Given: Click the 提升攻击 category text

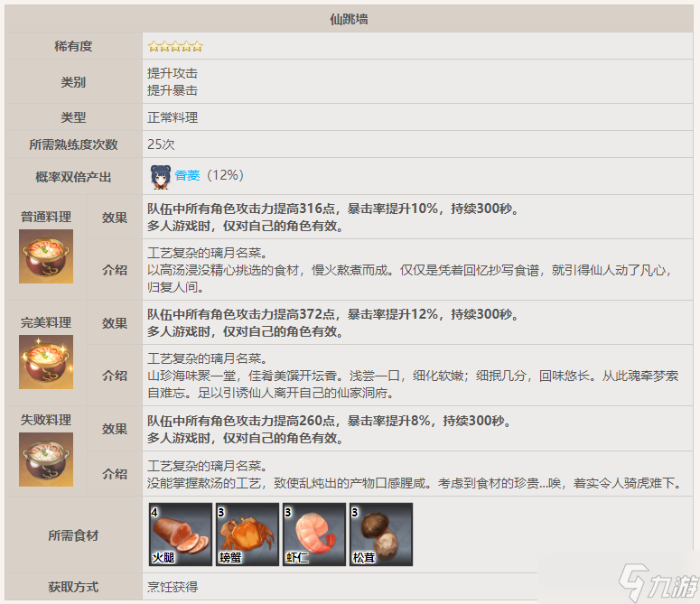Looking at the screenshot, I should (x=173, y=73).
